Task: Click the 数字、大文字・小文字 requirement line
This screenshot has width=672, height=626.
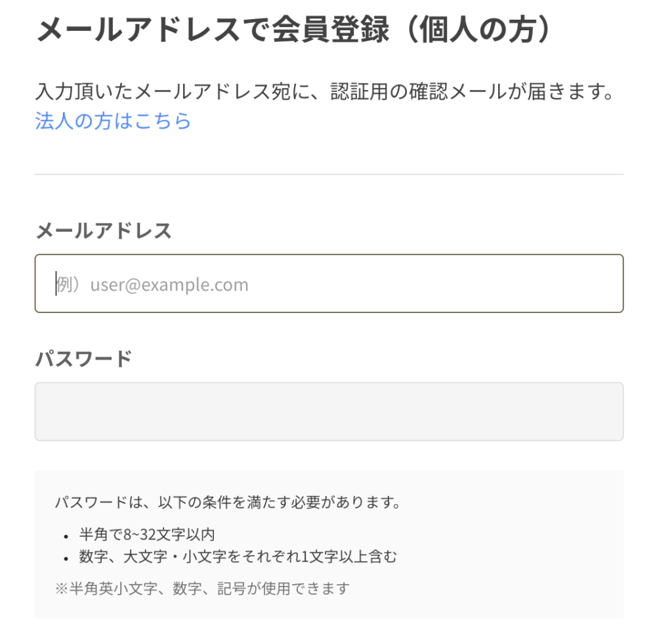Action: (x=238, y=558)
